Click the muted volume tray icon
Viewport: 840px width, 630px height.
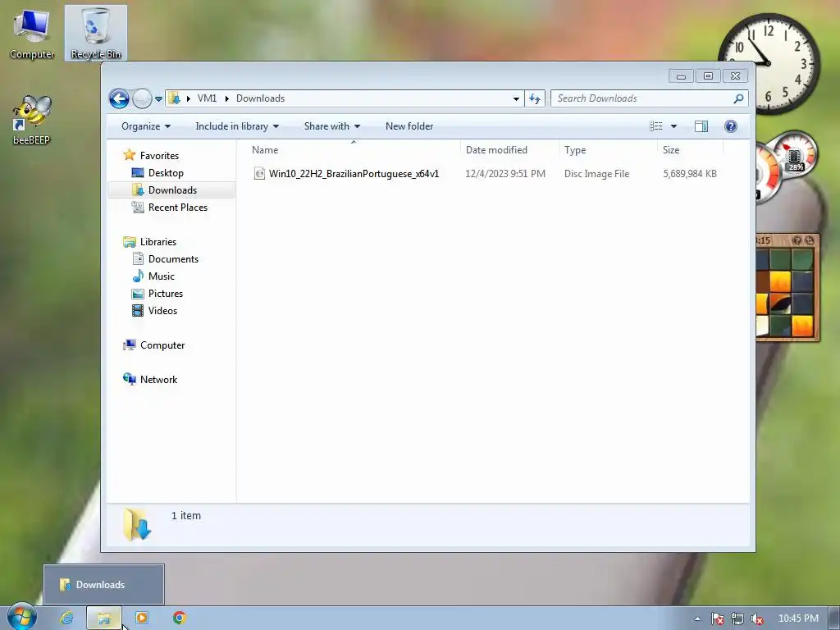(x=757, y=619)
